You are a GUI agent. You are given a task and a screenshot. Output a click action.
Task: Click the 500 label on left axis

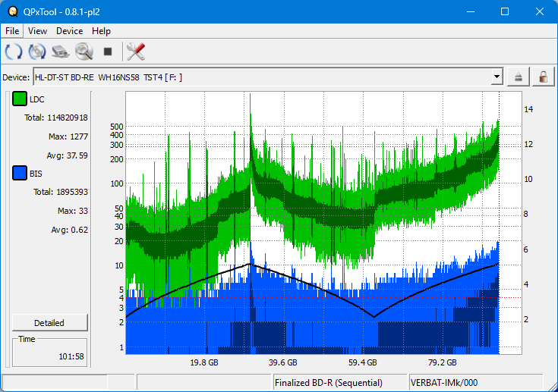tap(117, 127)
